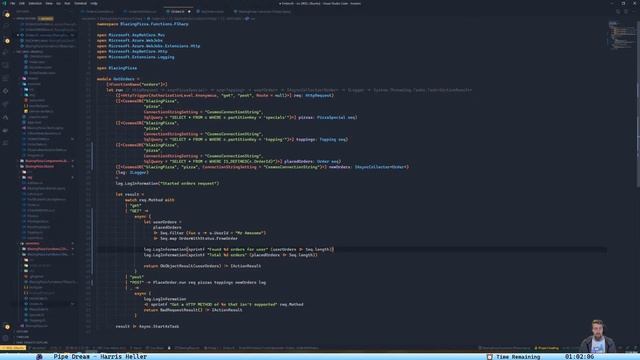Open the Go menu
Image resolution: width=640 pixels, height=360 pixels.
pyautogui.click(x=58, y=3)
